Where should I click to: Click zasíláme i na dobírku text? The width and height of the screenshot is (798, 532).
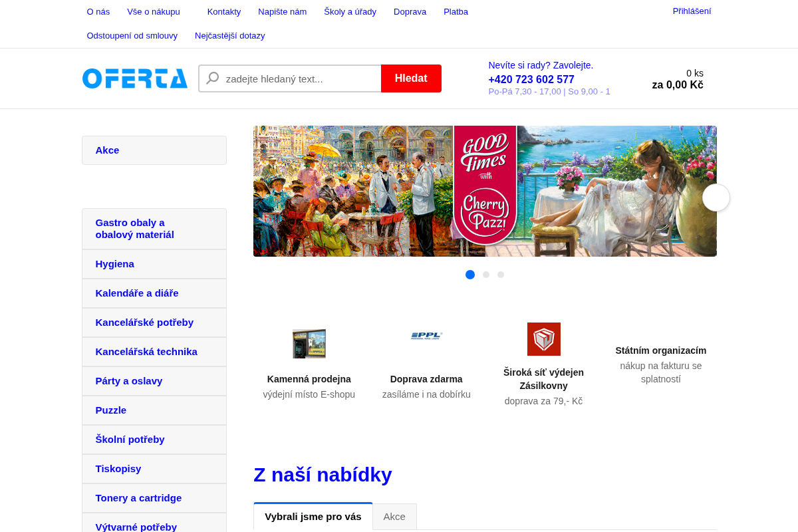tap(426, 394)
